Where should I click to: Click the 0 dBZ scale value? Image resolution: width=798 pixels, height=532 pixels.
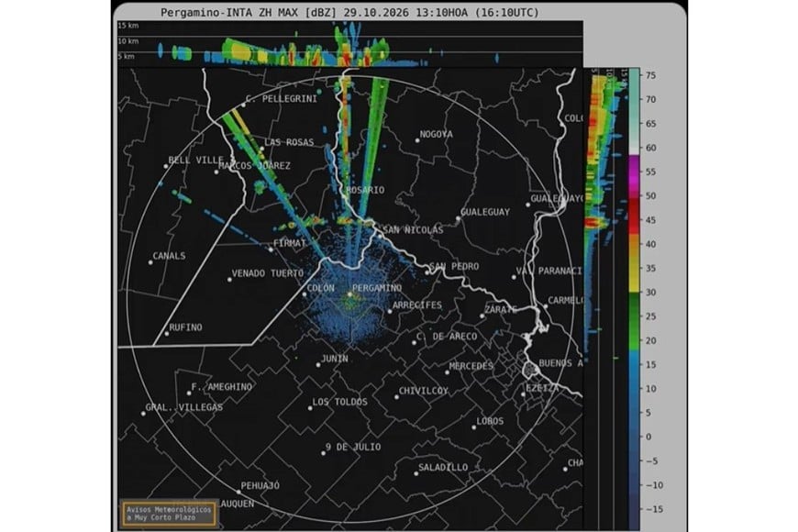tap(648, 438)
